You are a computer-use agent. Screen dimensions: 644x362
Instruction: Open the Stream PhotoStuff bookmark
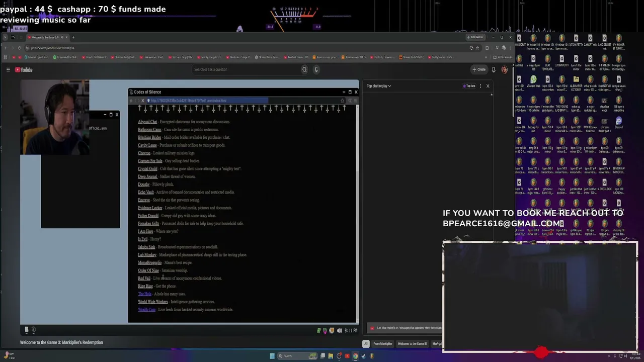tap(412, 57)
